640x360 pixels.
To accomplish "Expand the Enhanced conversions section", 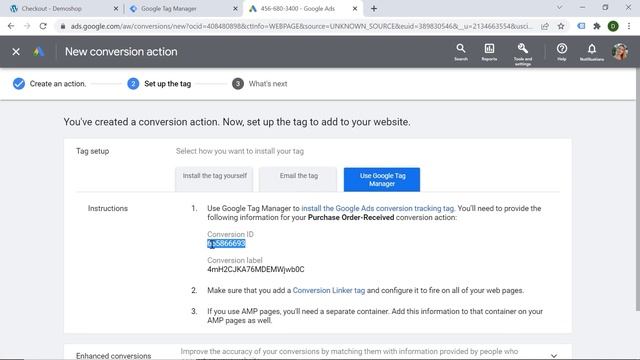I will 554,356.
